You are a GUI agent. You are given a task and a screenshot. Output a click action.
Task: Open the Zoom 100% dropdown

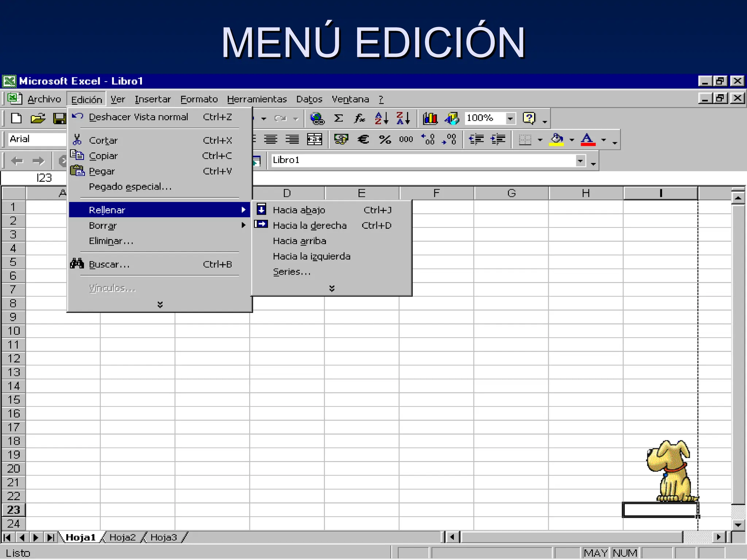tap(510, 118)
